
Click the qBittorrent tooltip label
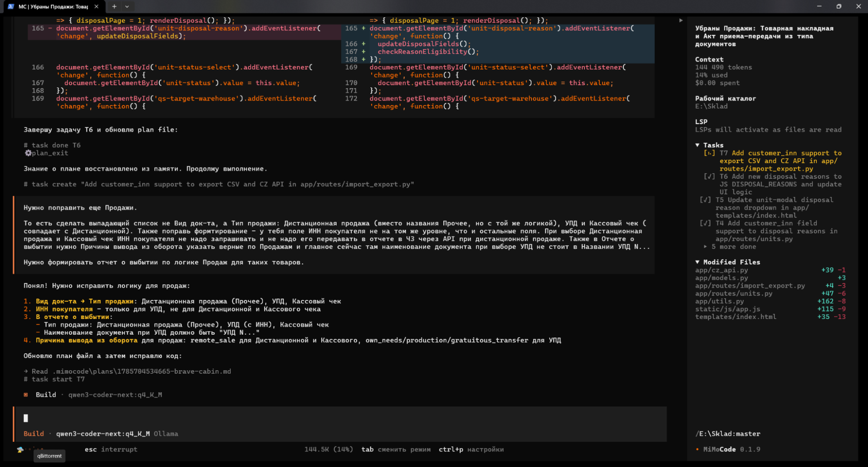tap(50, 456)
